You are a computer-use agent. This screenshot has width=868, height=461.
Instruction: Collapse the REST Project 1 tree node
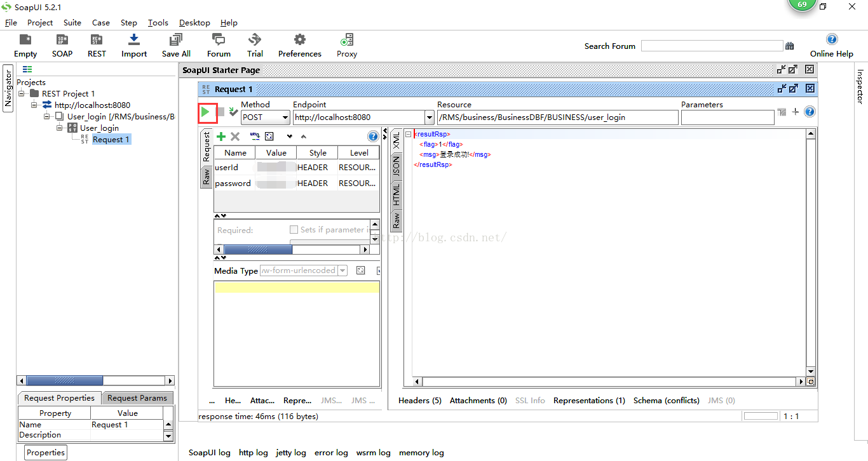pos(22,93)
